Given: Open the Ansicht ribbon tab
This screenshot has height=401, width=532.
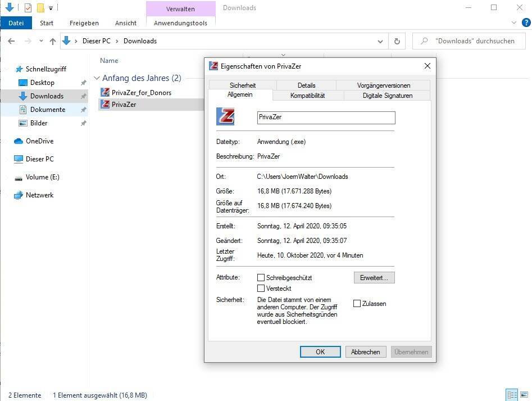Looking at the screenshot, I should click(126, 23).
